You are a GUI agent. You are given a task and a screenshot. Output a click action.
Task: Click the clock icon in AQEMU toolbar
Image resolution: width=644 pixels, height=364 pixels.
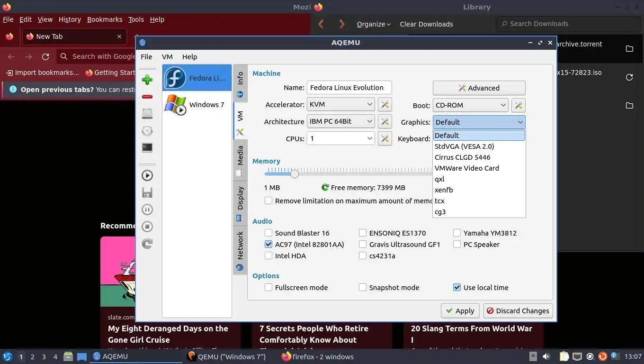(147, 130)
